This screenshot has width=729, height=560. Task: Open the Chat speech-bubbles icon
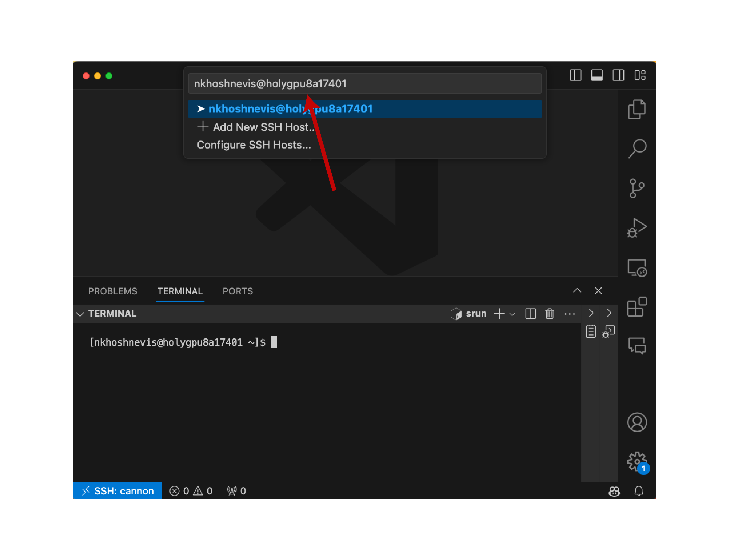click(x=637, y=346)
